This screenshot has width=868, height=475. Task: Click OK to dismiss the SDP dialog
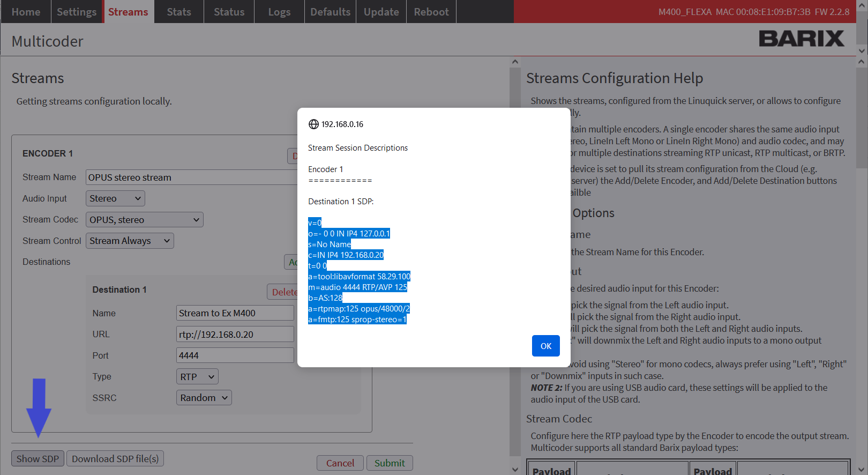click(545, 346)
